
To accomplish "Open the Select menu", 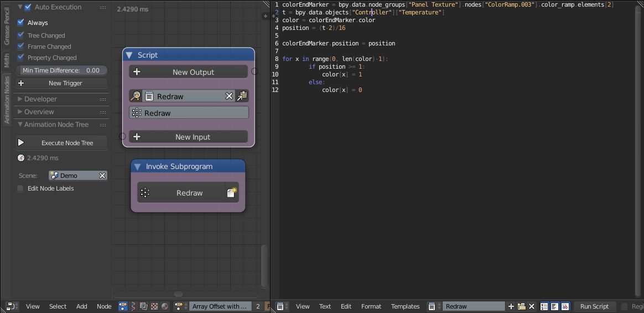I will [x=58, y=306].
